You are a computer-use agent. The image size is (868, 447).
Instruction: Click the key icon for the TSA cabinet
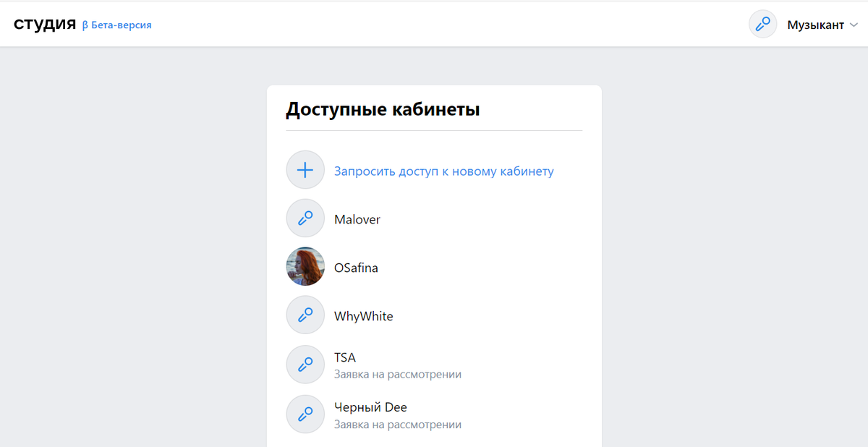[x=305, y=364]
